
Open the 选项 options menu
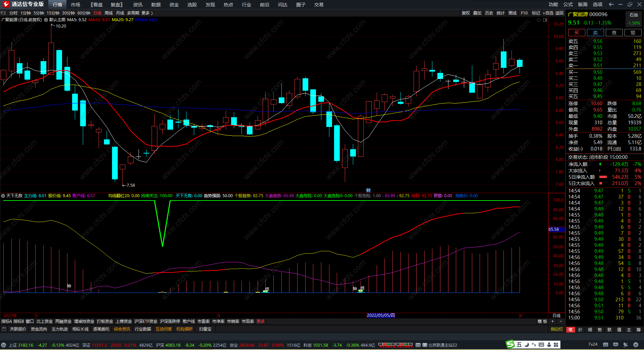(x=598, y=4)
